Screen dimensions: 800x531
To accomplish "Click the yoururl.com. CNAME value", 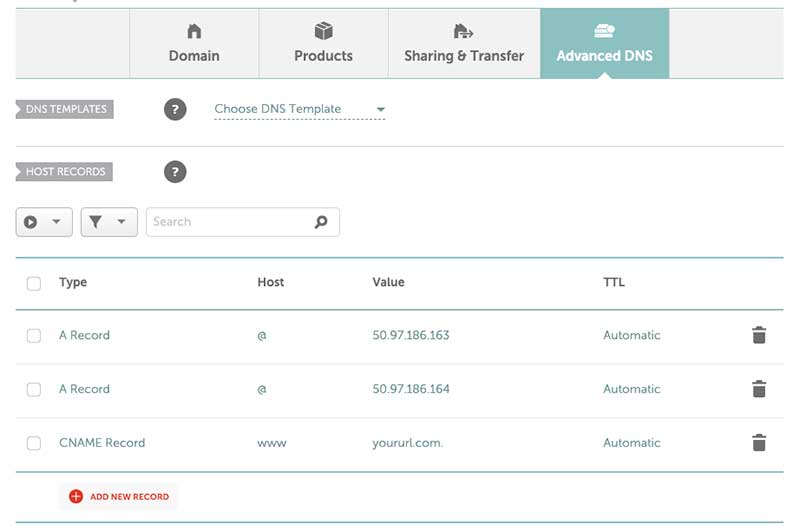I will pyautogui.click(x=408, y=443).
